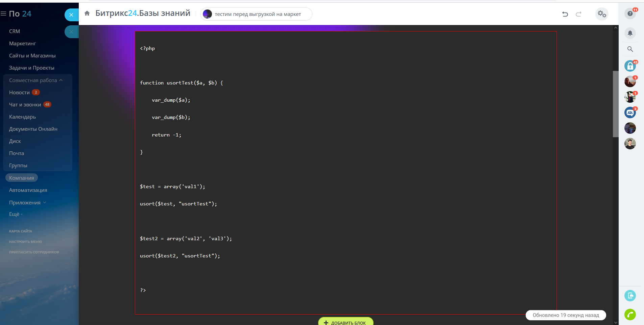644x325 pixels.
Task: Click the home icon next to the title
Action: tap(87, 14)
